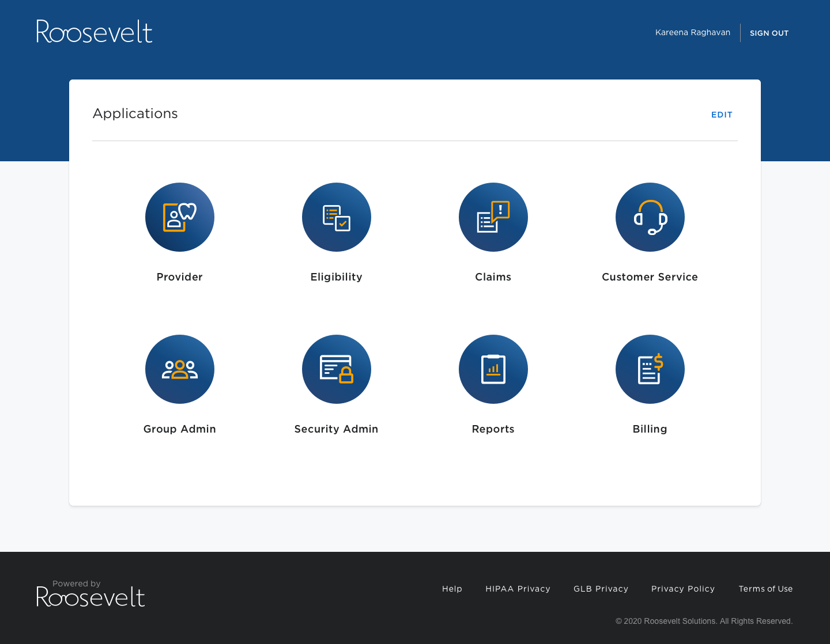This screenshot has height=644, width=830.
Task: Launch the Claims application
Action: pos(493,217)
